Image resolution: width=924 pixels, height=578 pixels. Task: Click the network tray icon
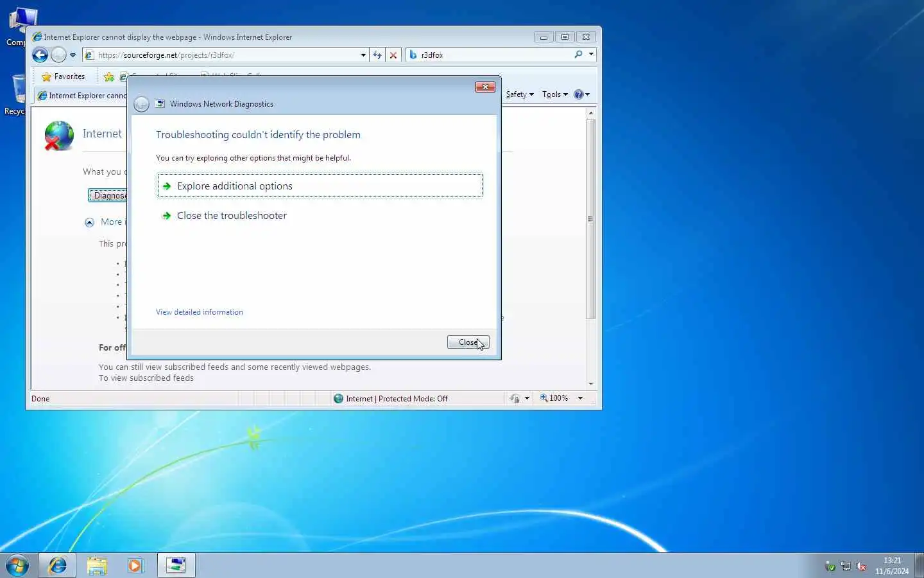[846, 566]
